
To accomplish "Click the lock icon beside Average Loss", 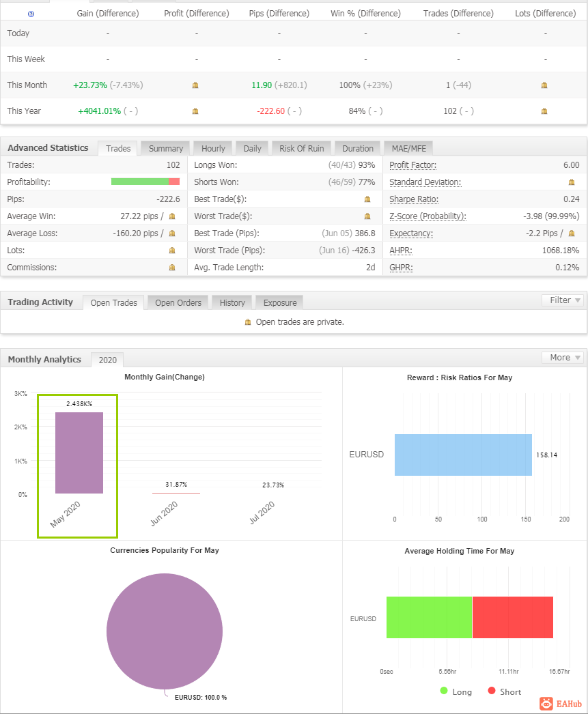I will tap(172, 233).
